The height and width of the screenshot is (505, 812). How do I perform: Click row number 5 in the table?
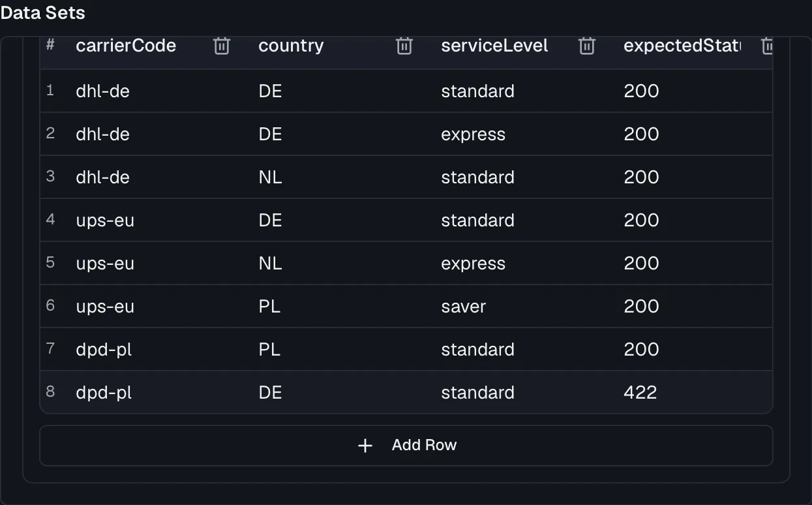point(50,262)
